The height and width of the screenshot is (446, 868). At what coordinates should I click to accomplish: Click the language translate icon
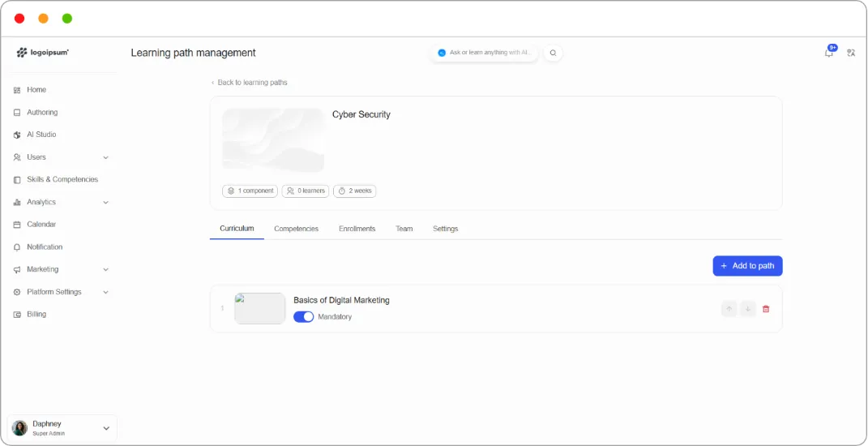click(x=851, y=54)
